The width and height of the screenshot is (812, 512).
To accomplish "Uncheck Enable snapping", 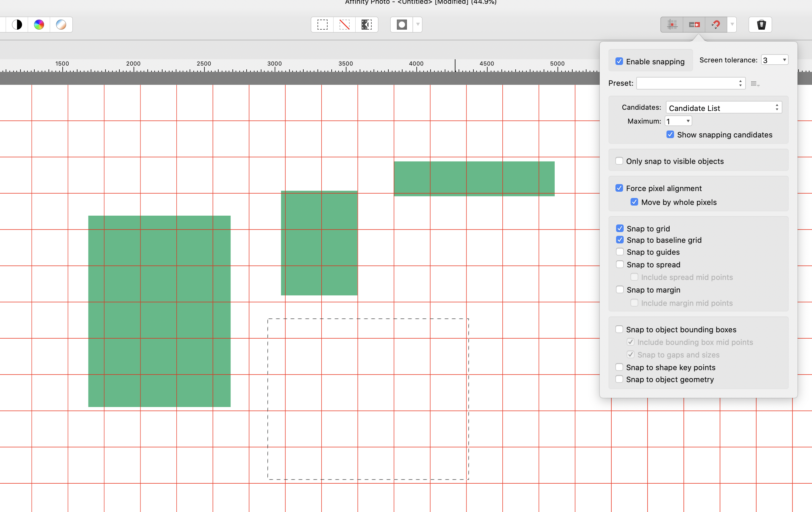I will coord(619,61).
